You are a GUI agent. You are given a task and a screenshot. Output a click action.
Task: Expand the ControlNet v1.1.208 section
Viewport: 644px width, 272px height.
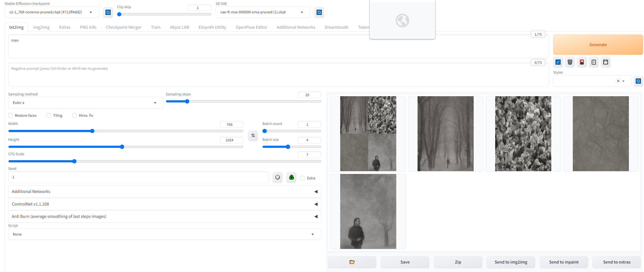coord(164,204)
